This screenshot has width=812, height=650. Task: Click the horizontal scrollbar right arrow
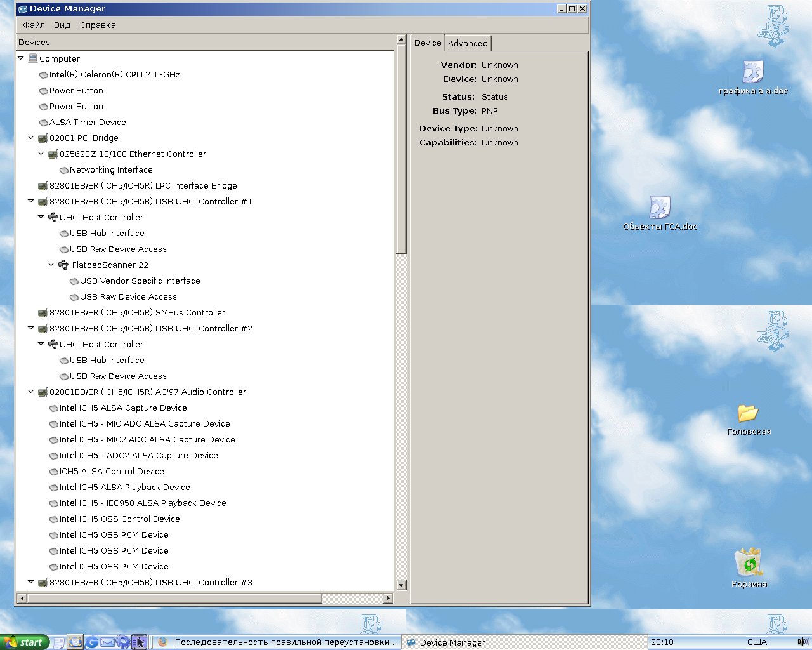pos(388,598)
